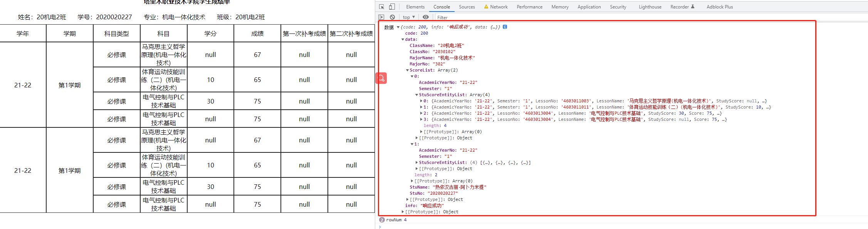Click the ClassName "20机电2班" property
Viewport: 868px width, 229px height.
tap(437, 45)
